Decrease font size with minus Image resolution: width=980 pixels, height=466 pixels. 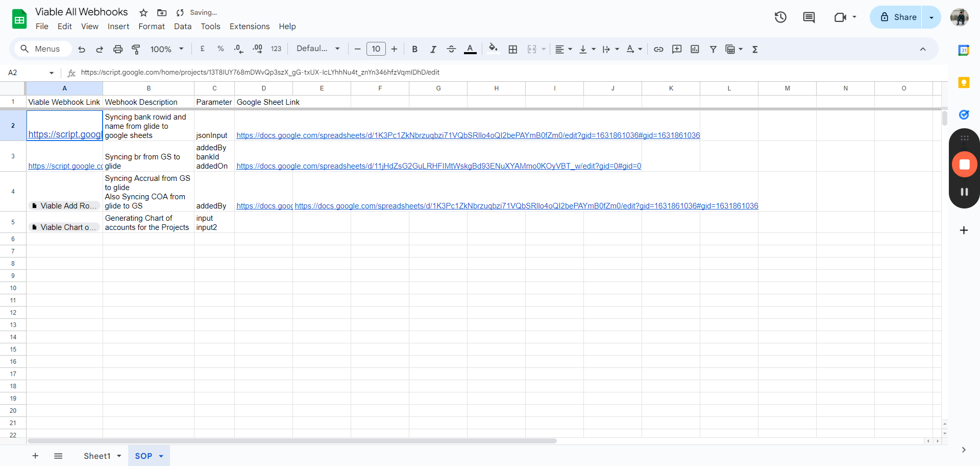tap(357, 49)
